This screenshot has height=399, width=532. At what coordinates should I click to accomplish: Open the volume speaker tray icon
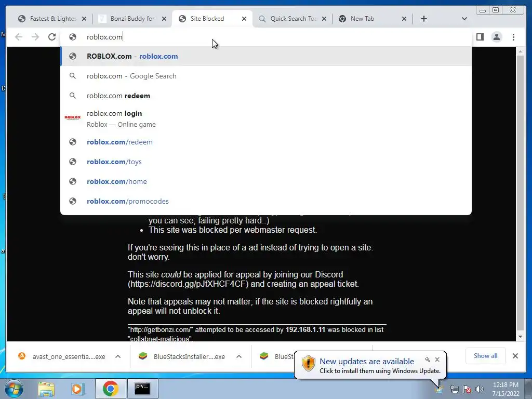pyautogui.click(x=480, y=390)
